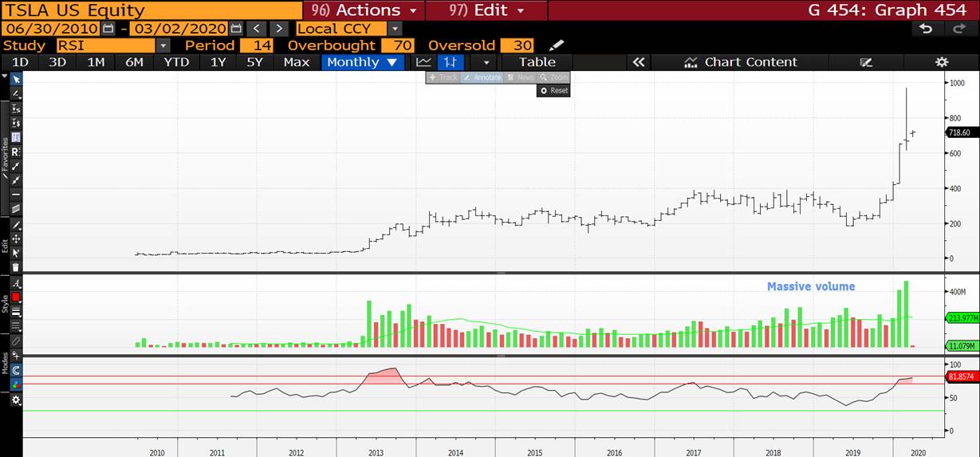The image size is (980, 457).
Task: Set range to 5Y
Action: pos(254,62)
